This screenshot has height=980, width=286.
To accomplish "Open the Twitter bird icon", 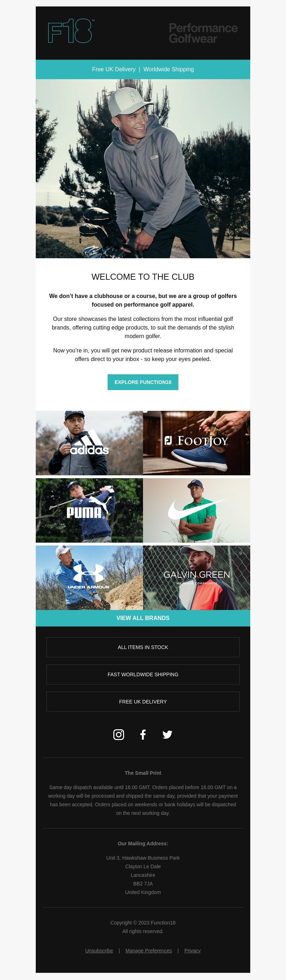I will pyautogui.click(x=167, y=734).
